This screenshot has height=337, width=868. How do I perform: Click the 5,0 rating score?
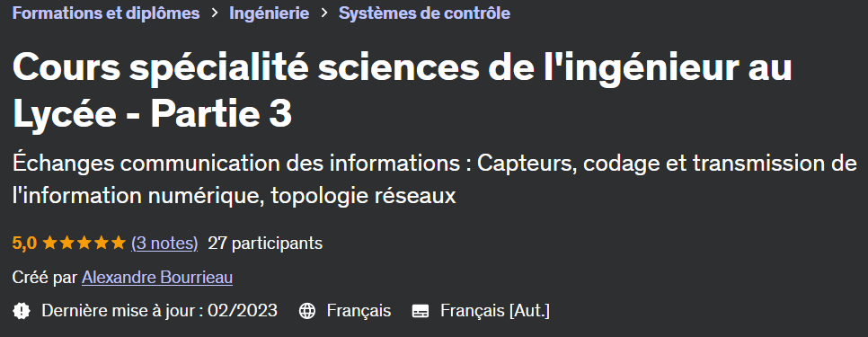pos(24,243)
